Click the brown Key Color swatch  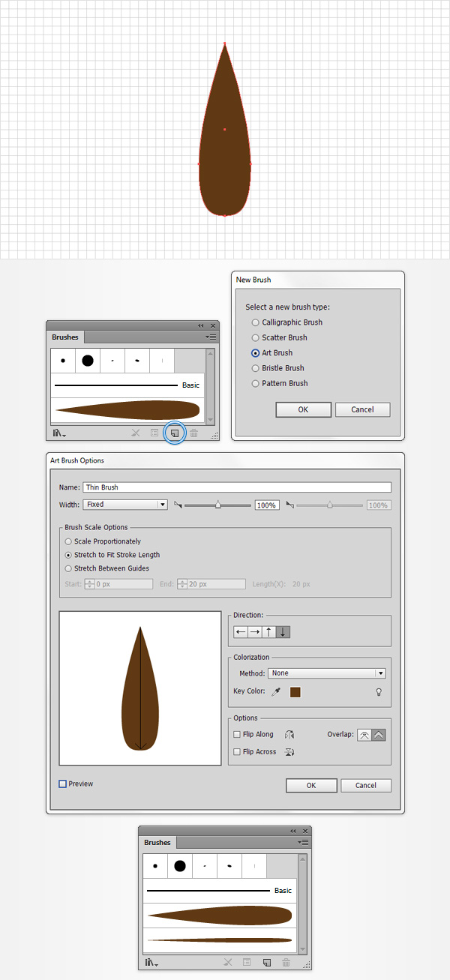(295, 692)
